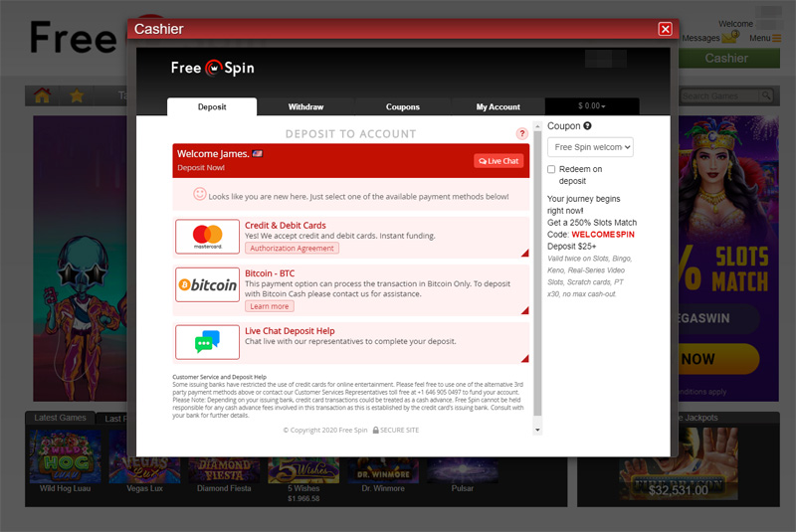This screenshot has height=532, width=796.
Task: Click the home icon on the background page
Action: point(42,95)
